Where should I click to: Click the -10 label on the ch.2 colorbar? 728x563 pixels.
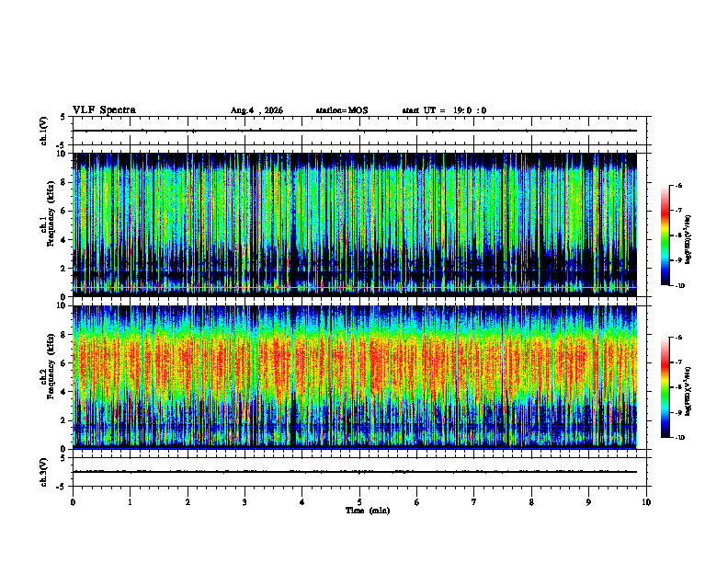pos(680,438)
